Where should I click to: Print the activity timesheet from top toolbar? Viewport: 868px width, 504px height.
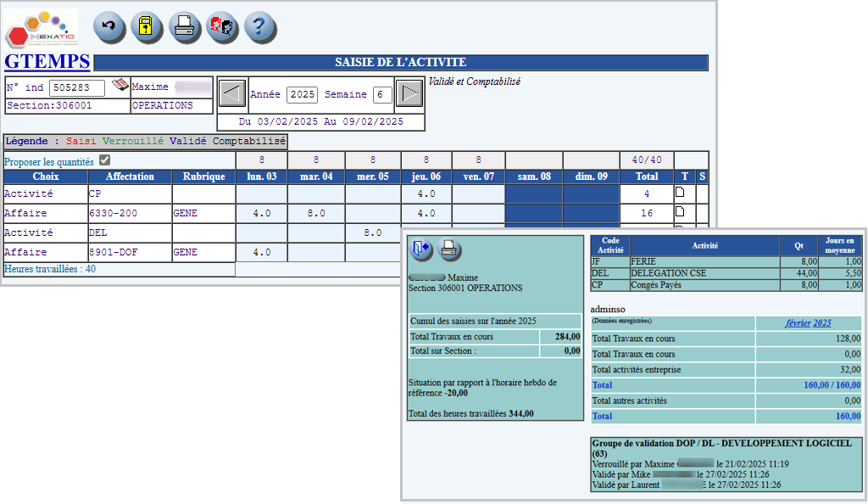tap(185, 27)
